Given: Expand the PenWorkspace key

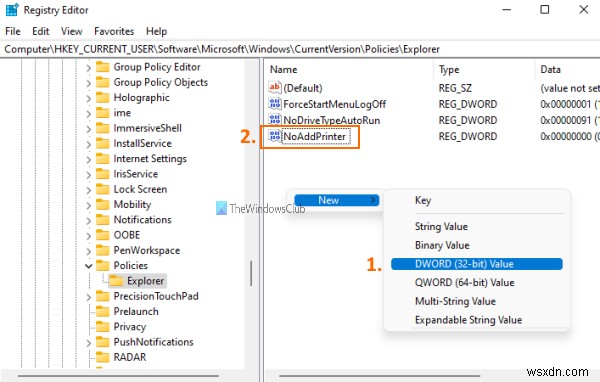Looking at the screenshot, I should click(x=88, y=251).
